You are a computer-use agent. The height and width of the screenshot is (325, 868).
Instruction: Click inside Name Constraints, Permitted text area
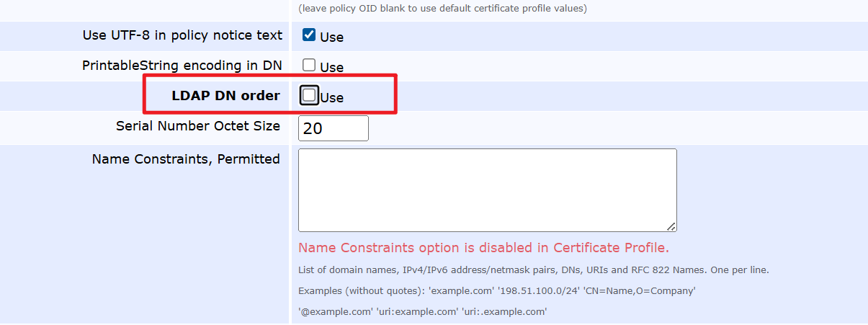click(487, 190)
